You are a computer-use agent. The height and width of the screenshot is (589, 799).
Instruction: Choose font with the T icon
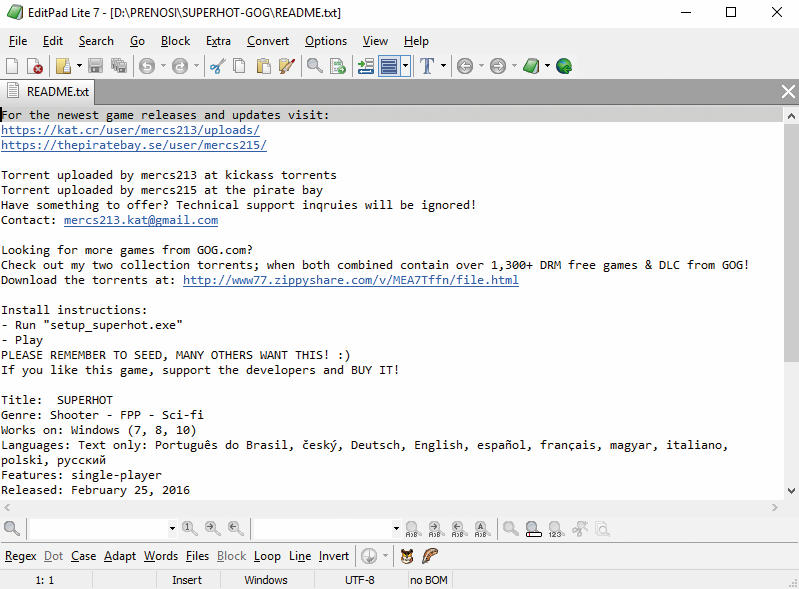(427, 66)
